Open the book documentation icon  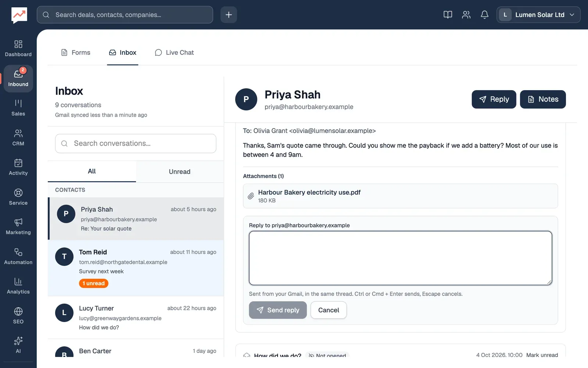pos(448,15)
